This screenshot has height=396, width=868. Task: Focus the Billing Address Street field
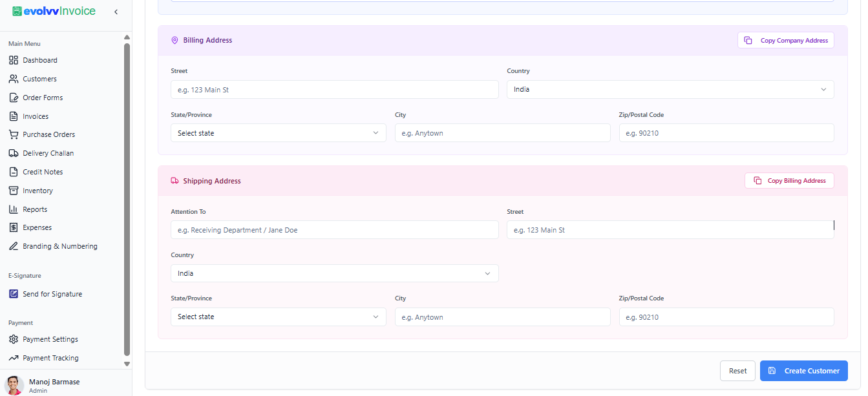point(335,90)
